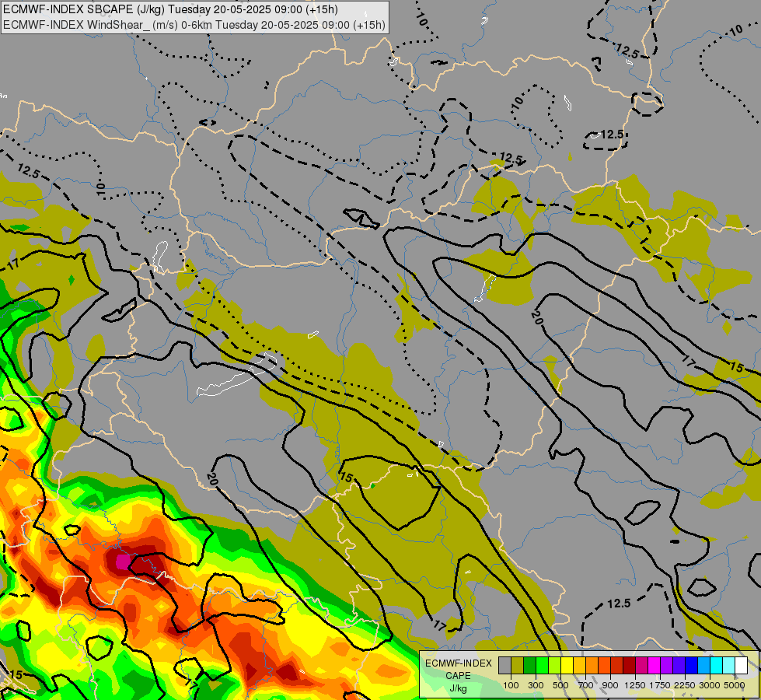Click the 1250 legend value
The height and width of the screenshot is (700, 761).
[635, 685]
